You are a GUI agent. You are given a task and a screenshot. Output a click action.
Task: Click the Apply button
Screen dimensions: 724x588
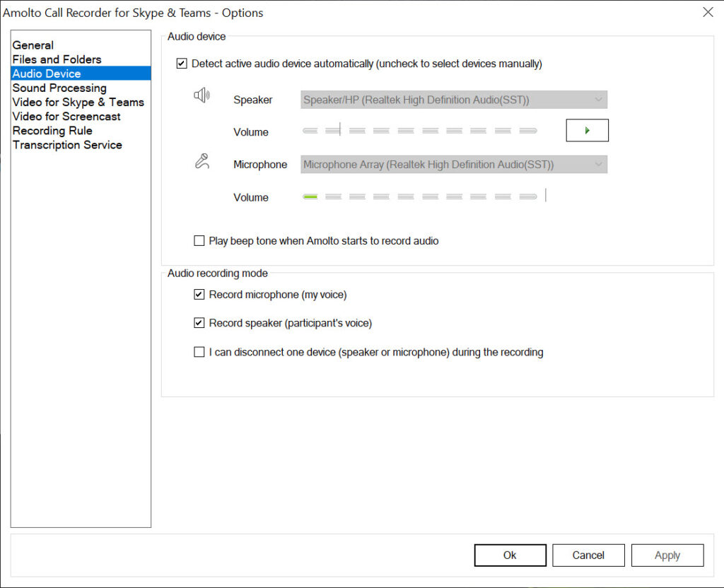click(x=667, y=555)
